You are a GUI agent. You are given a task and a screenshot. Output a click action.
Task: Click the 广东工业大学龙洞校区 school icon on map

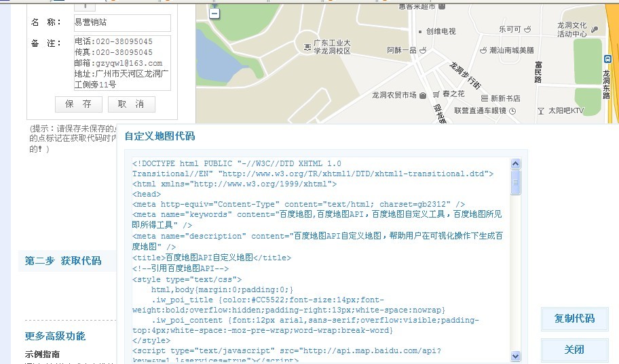(x=307, y=47)
